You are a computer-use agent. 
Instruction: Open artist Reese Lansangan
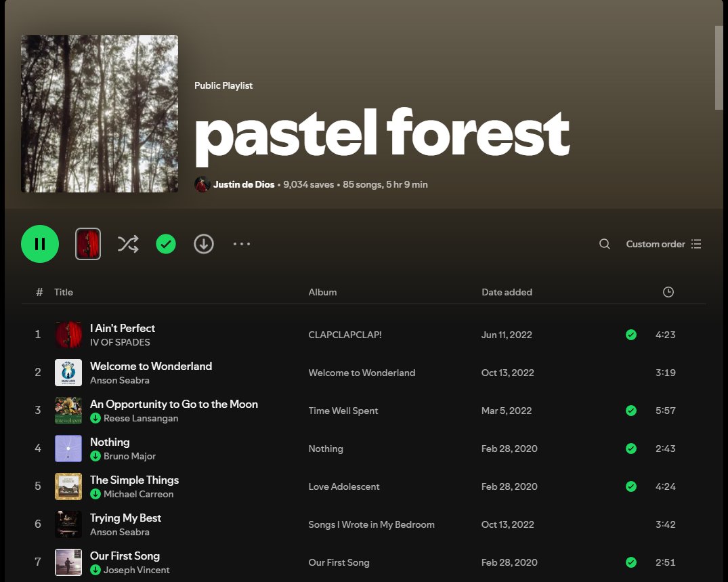(141, 418)
